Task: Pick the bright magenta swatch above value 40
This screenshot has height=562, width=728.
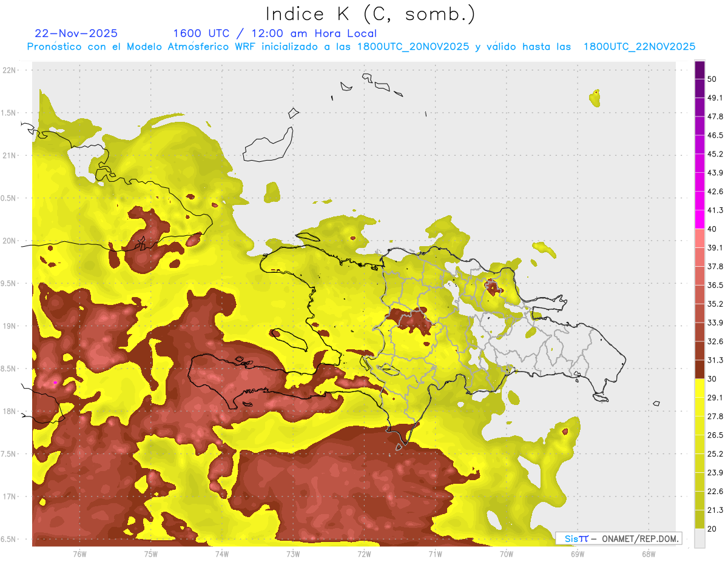Action: tap(700, 219)
